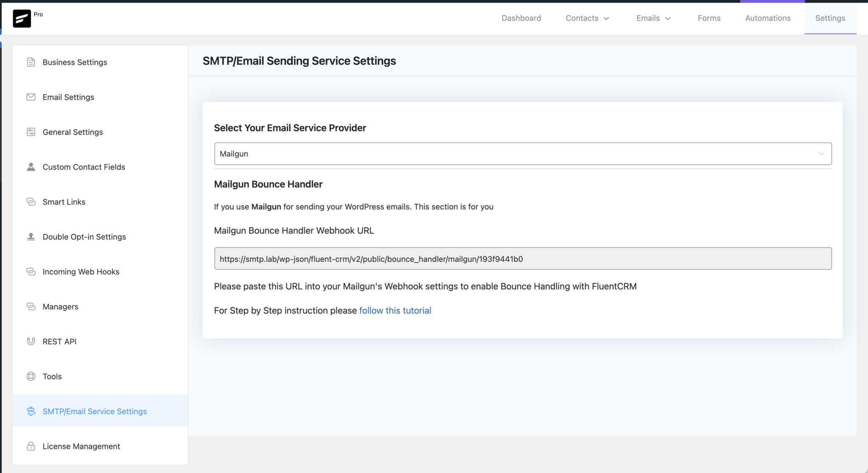
Task: Open Incoming Web Hooks settings
Action: pyautogui.click(x=100, y=272)
